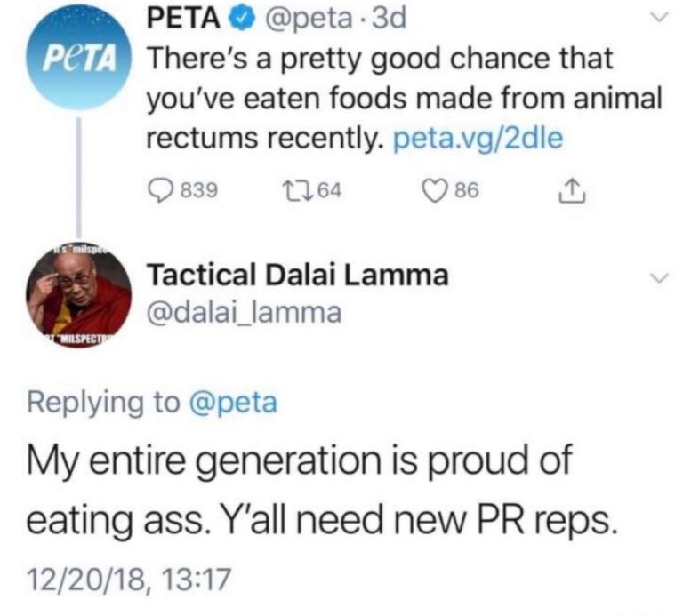Viewport: 683px width, 616px height.
Task: Click the 12/20/18, 13:17 timestamp
Action: point(131,581)
